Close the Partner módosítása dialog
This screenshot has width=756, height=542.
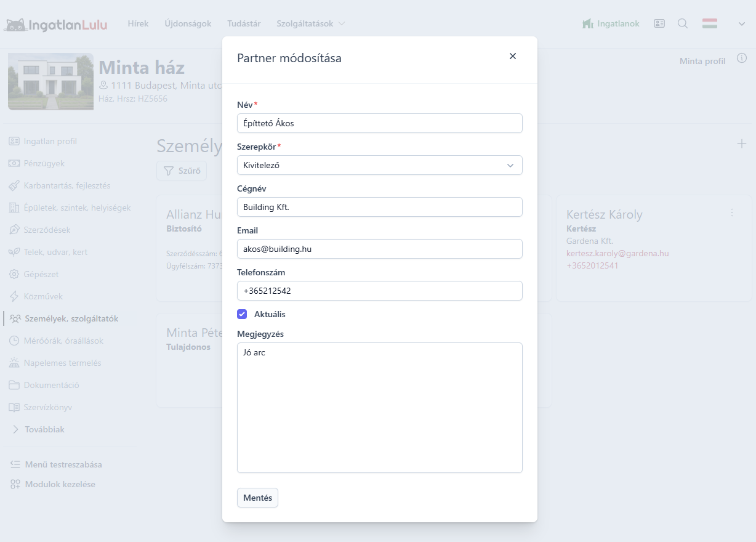click(513, 56)
